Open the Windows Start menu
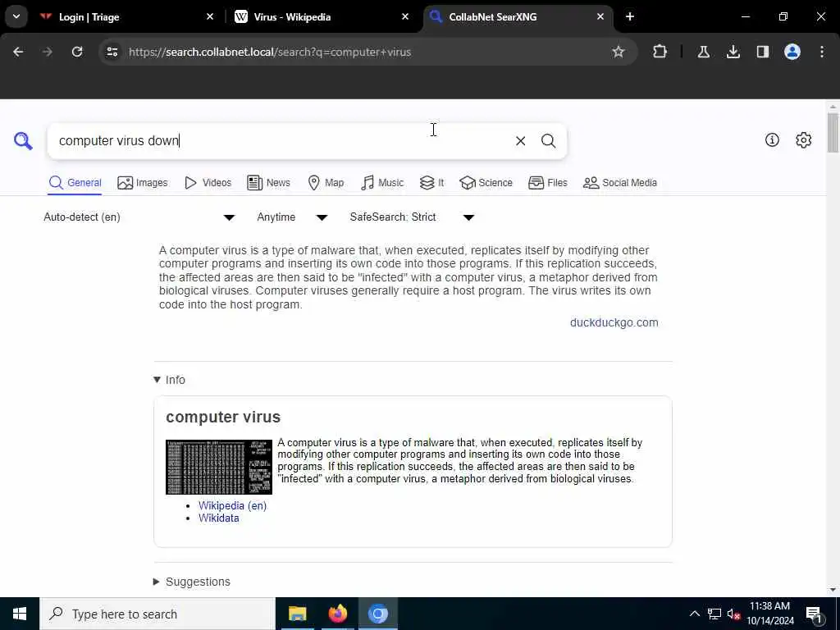 pos(20,614)
